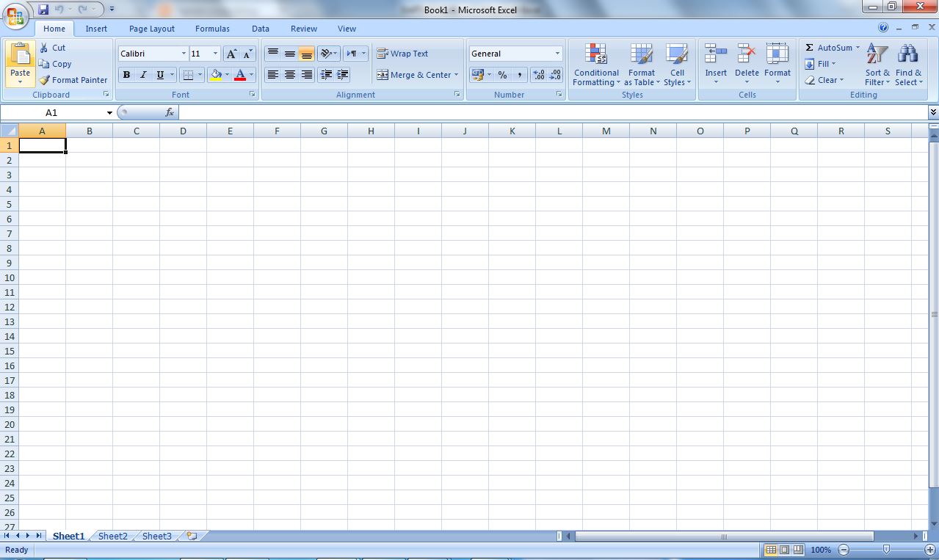Apply the Borders icon to the cell
Image resolution: width=939 pixels, height=560 pixels.
pyautogui.click(x=188, y=75)
